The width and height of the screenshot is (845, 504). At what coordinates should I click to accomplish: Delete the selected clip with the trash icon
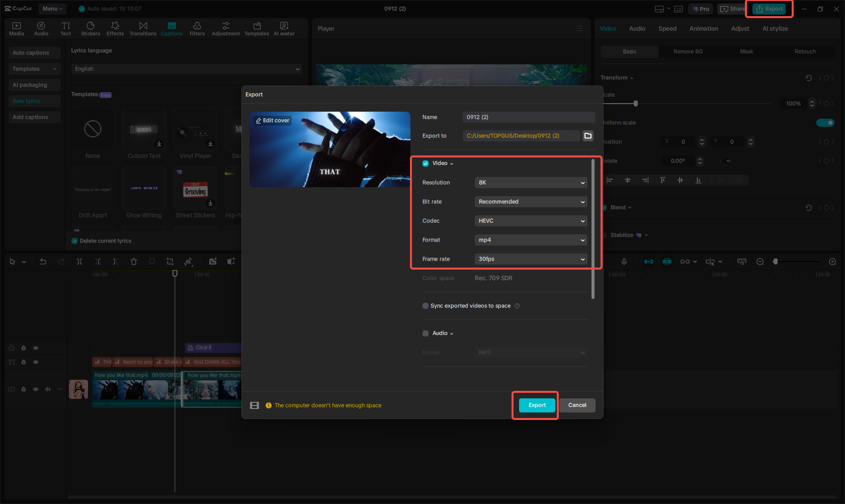[x=133, y=262]
